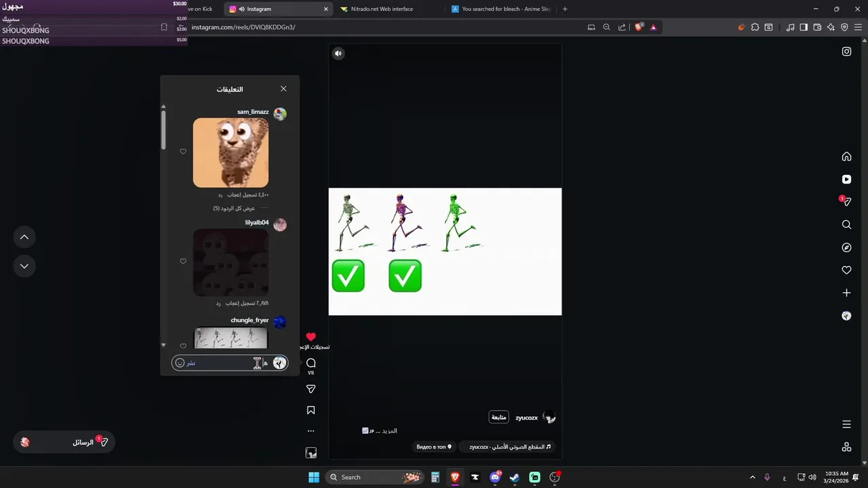This screenshot has width=868, height=488.
Task: Open the Meta apps grid icon
Action: (x=846, y=447)
